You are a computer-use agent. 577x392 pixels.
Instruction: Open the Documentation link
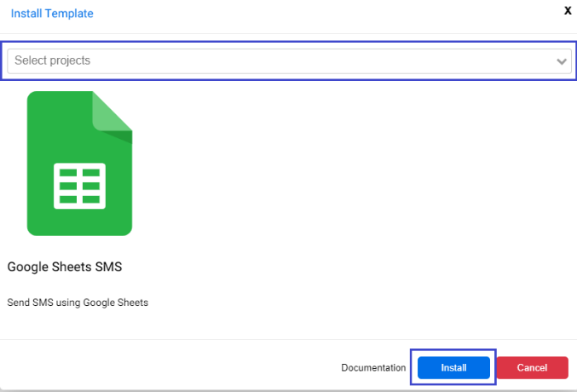coord(373,367)
